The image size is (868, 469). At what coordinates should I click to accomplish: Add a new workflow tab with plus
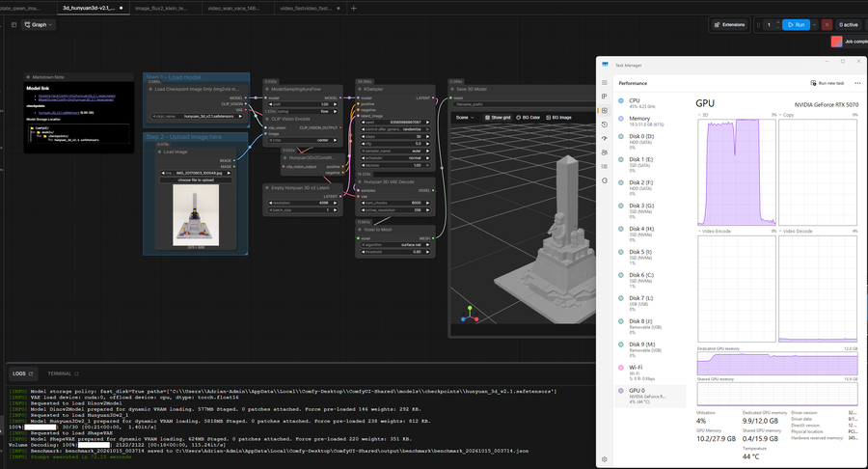[353, 8]
